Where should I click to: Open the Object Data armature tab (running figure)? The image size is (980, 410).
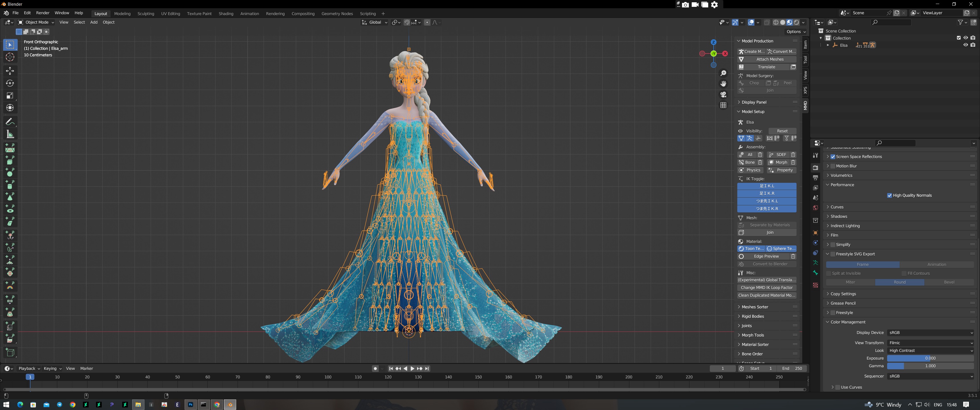(815, 263)
